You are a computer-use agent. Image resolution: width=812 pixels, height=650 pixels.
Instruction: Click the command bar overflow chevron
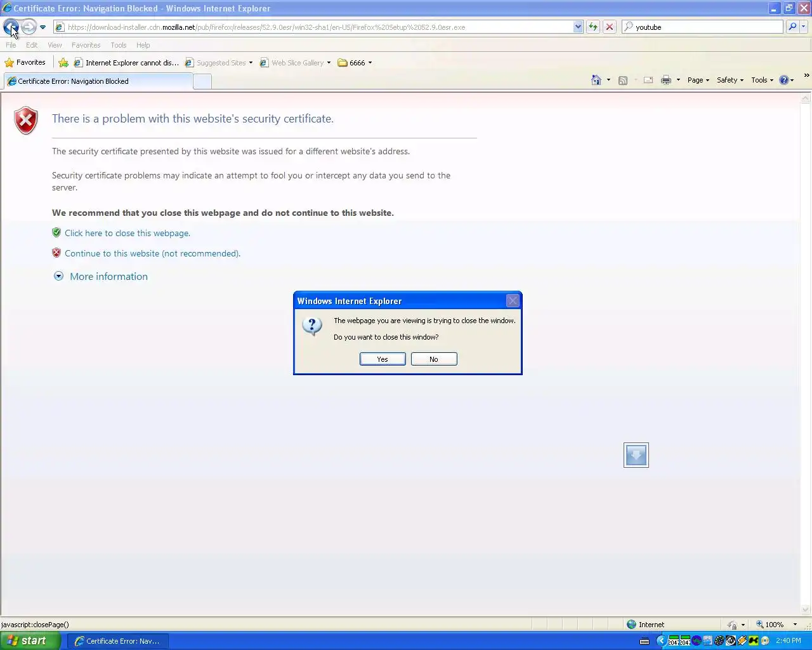coord(806,76)
